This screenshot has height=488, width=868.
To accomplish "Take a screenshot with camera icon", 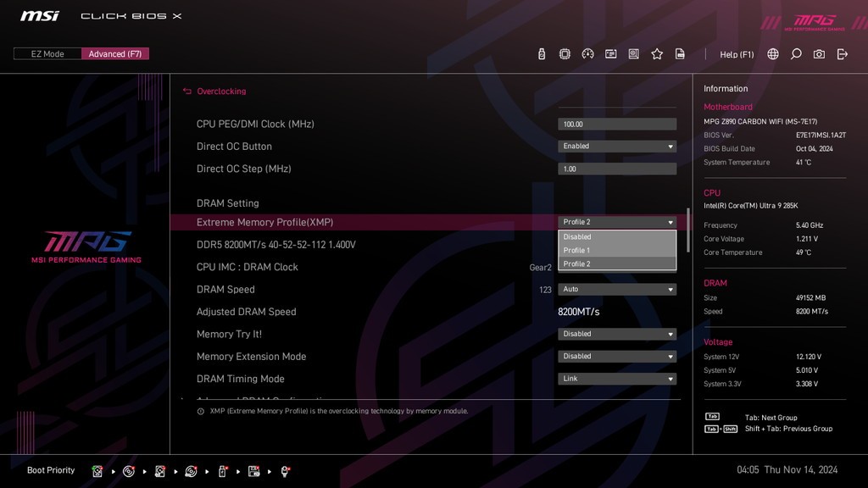I will (x=819, y=54).
